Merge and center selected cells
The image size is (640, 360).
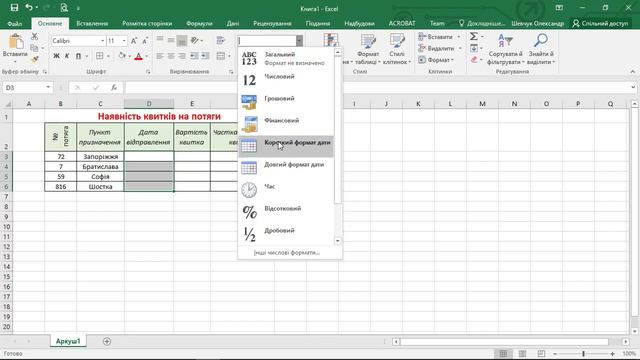(x=221, y=56)
